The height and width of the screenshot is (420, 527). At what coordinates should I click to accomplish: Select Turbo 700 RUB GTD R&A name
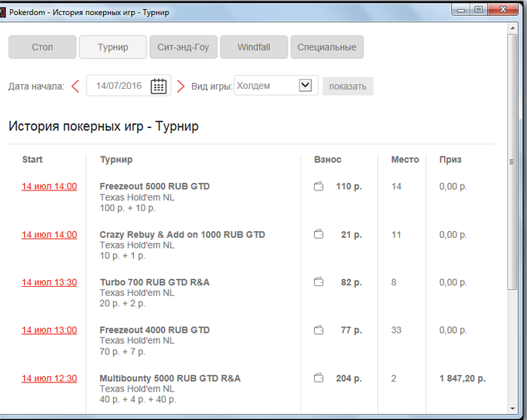click(154, 282)
